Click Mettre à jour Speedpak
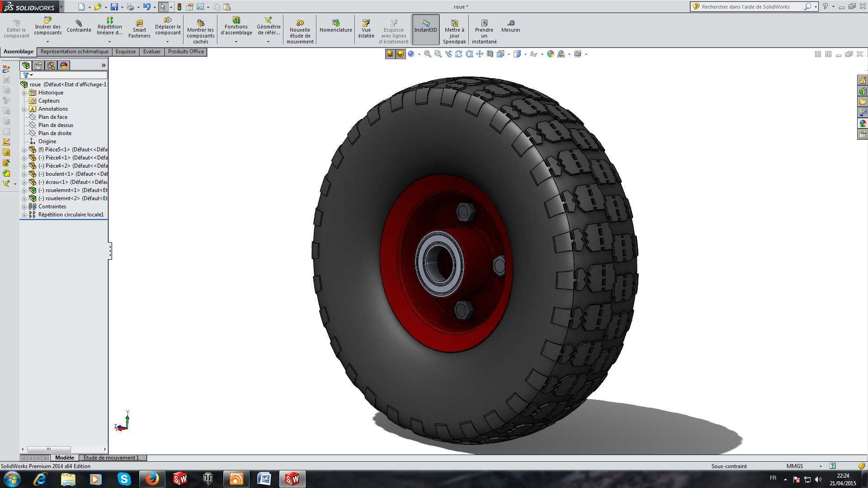 pyautogui.click(x=454, y=32)
